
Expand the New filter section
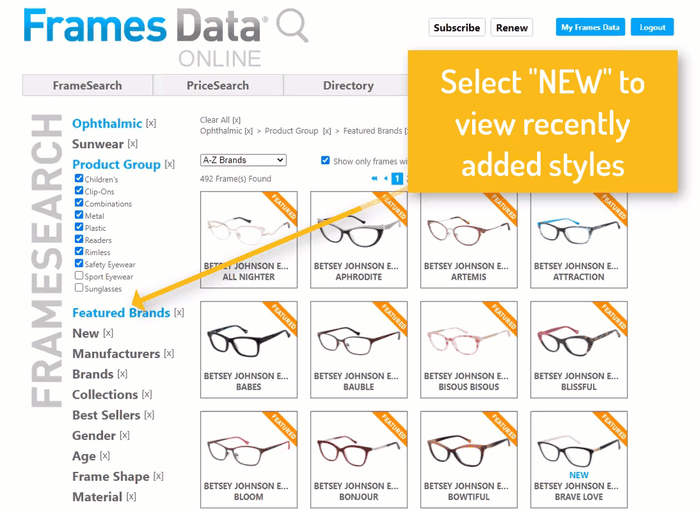coord(86,333)
